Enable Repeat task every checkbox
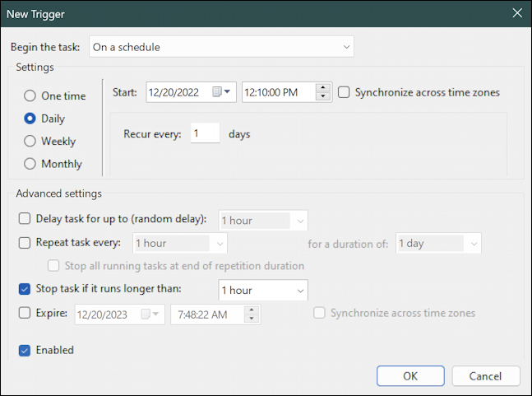The height and width of the screenshot is (396, 532). click(x=25, y=243)
